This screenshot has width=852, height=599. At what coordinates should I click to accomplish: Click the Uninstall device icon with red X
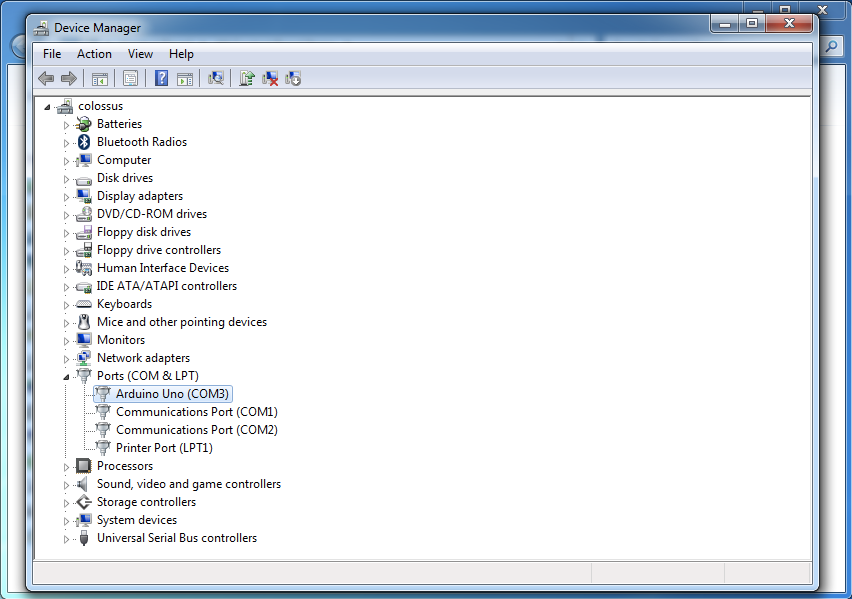click(270, 78)
